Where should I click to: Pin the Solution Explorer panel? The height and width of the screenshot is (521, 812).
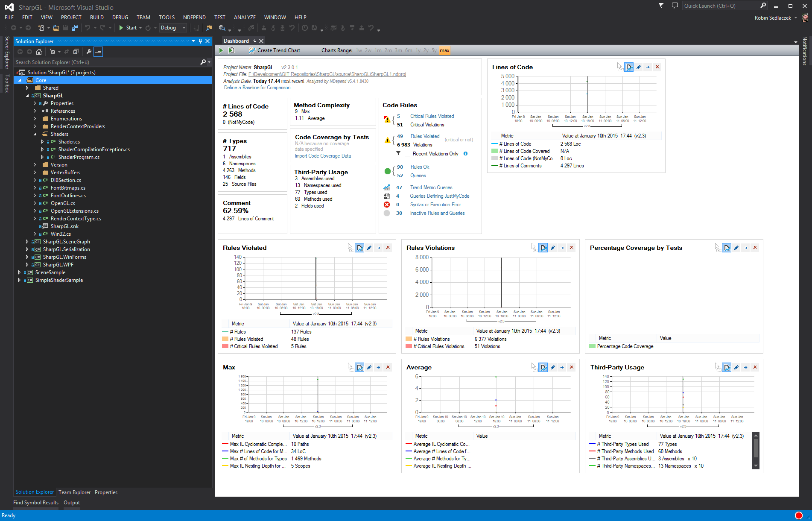(200, 41)
